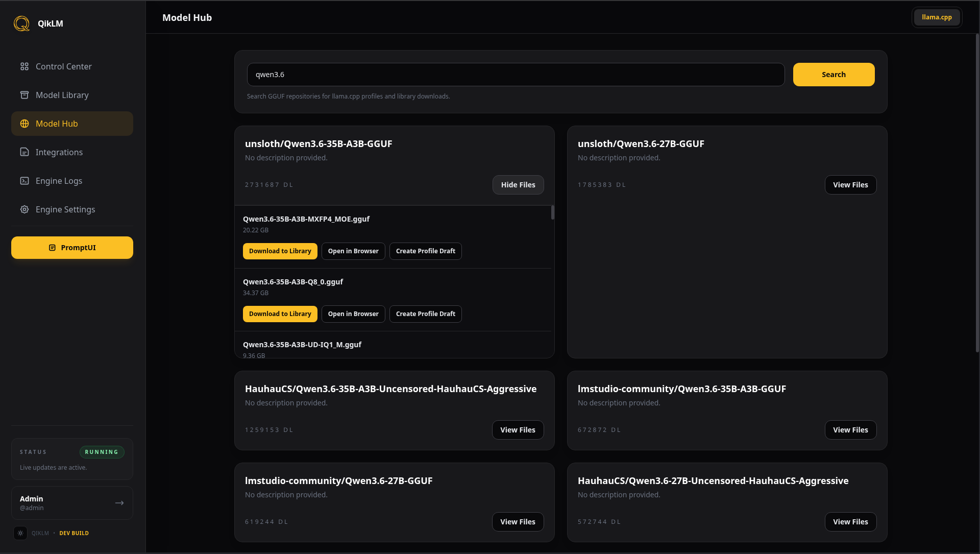980x554 pixels.
Task: Click the PromptUI chat icon
Action: click(52, 248)
